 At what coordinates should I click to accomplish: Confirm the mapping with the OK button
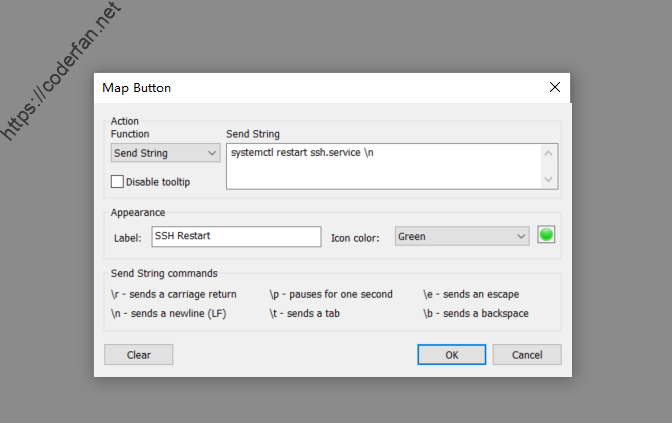tap(452, 354)
